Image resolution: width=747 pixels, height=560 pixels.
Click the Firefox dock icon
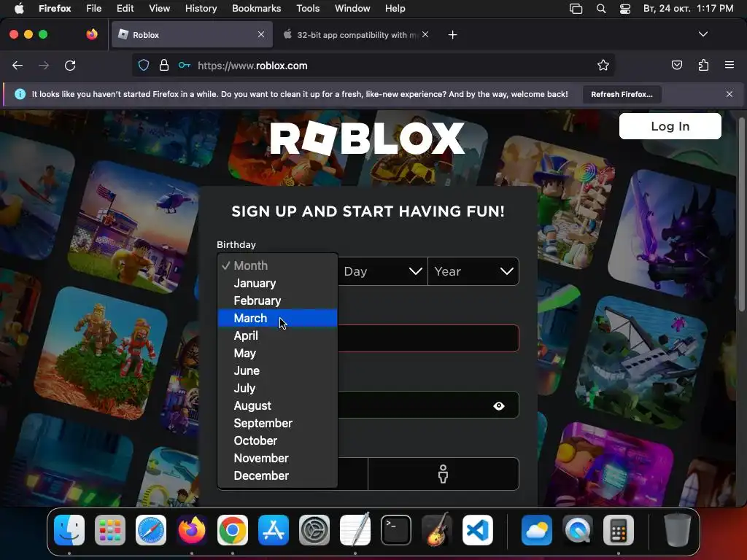(192, 530)
